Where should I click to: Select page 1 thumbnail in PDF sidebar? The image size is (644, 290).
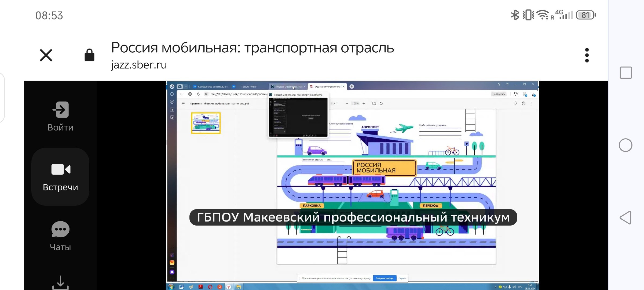tap(206, 123)
